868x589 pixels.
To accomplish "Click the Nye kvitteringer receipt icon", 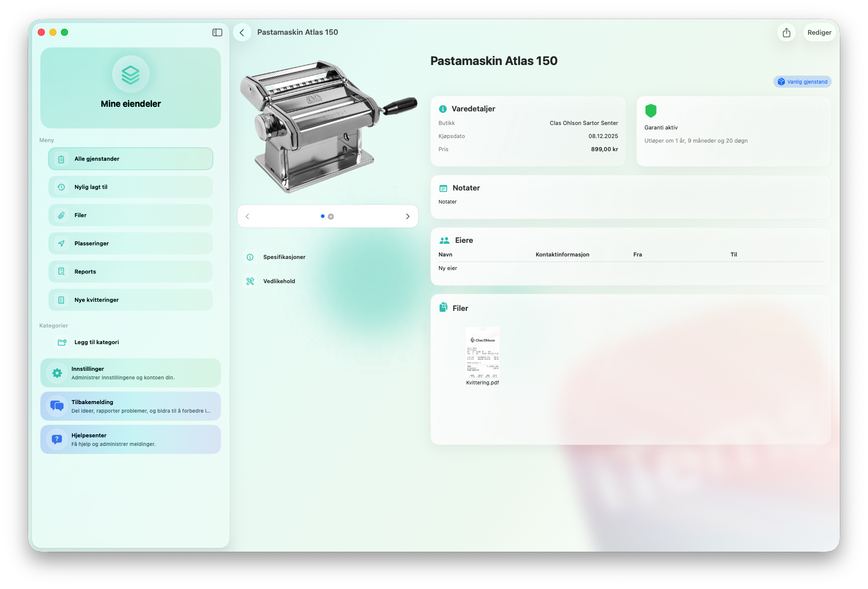I will [61, 300].
